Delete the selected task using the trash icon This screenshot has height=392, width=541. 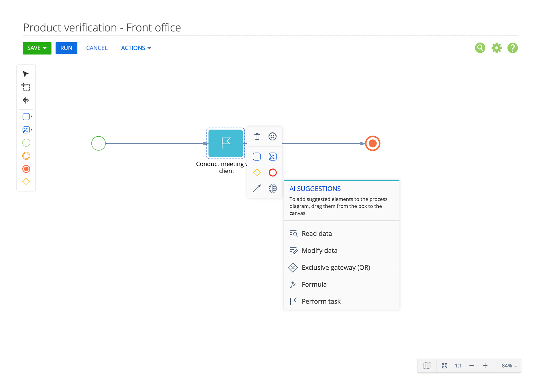[257, 137]
